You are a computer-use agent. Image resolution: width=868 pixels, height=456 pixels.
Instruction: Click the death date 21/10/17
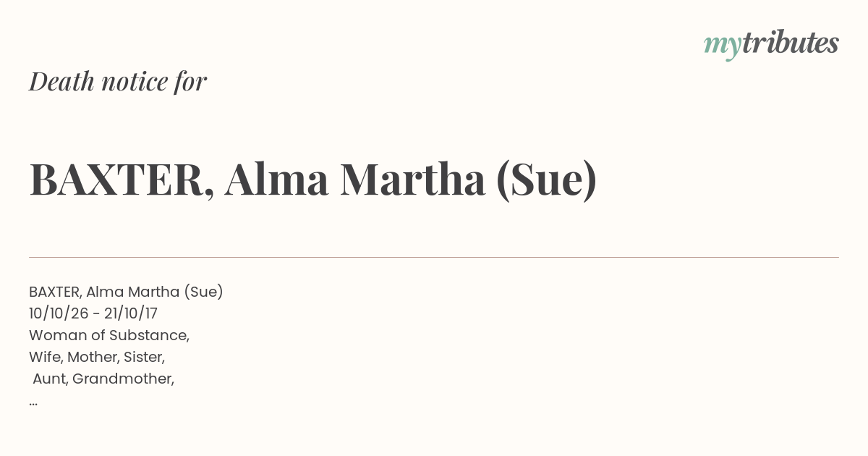(x=130, y=313)
